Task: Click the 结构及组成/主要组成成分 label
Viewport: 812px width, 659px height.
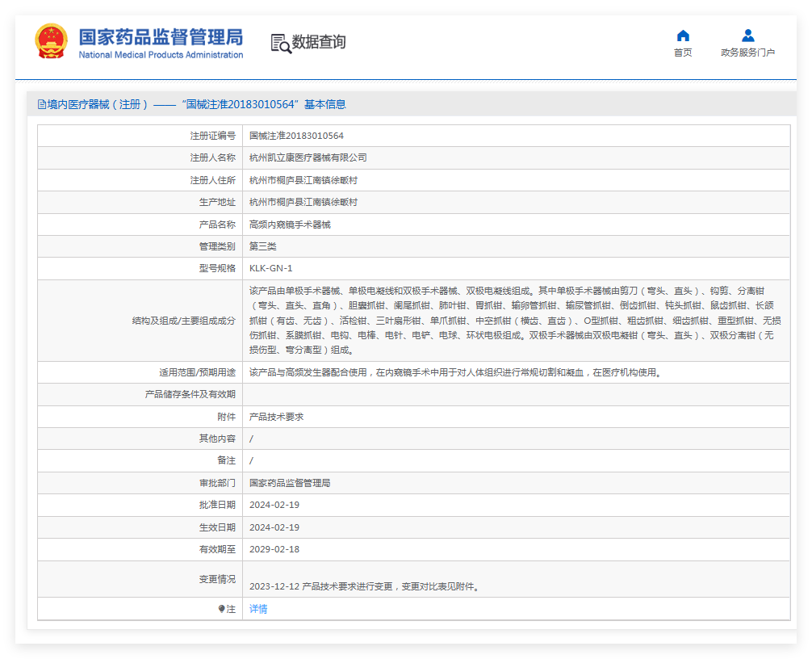Action: pos(184,321)
